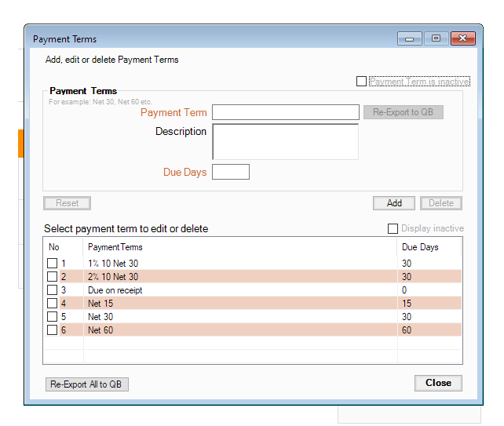
Task: Enable the Display inactive checkbox
Action: 393,229
